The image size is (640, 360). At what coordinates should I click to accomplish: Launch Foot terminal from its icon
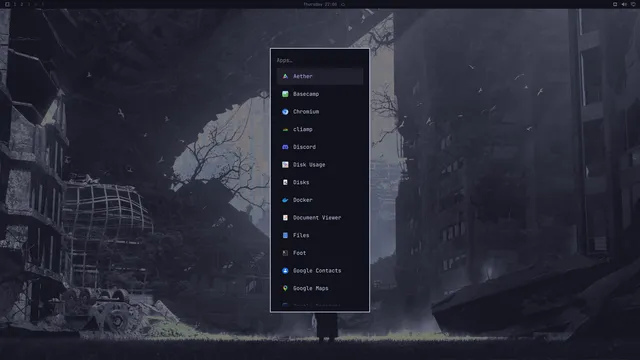pos(285,253)
